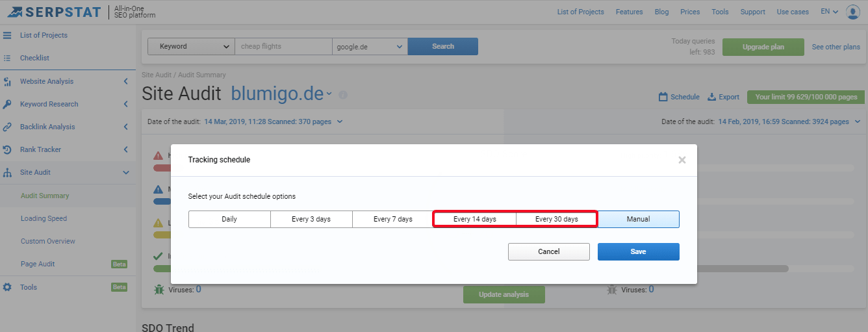This screenshot has width=868, height=332.
Task: Select the Every 14 days option
Action: point(475,219)
